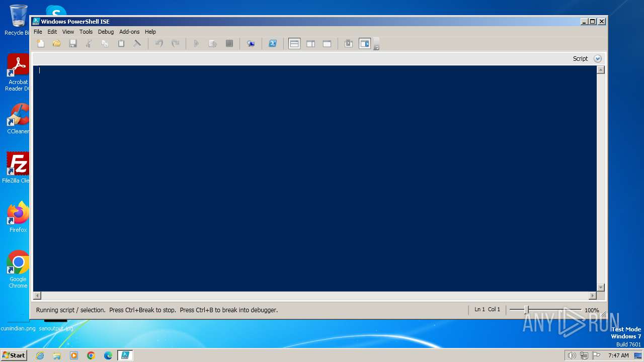
Task: Undo the last action via toolbar arrow
Action: [159, 44]
